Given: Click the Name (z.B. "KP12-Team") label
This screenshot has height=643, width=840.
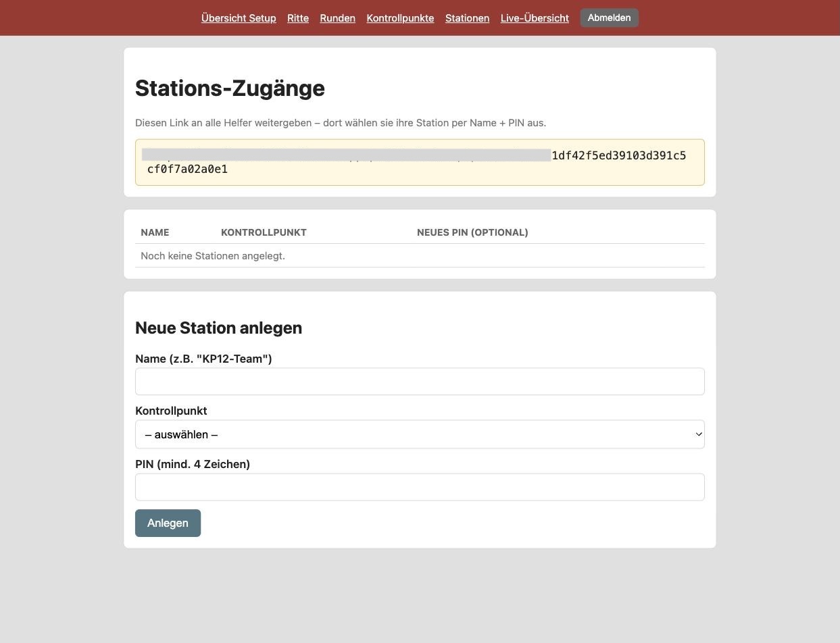Looking at the screenshot, I should [203, 359].
